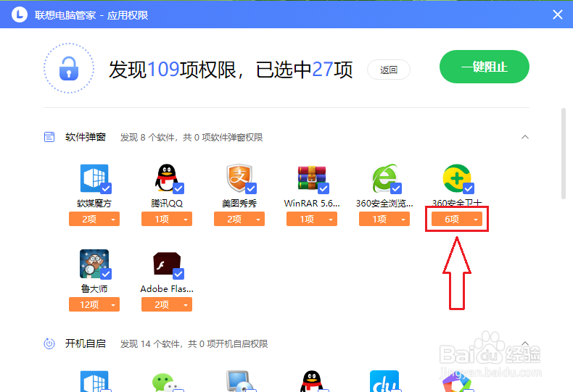Click the 腾讯QQ penguin icon in 软件弹窗
This screenshot has width=573, height=392.
167,178
